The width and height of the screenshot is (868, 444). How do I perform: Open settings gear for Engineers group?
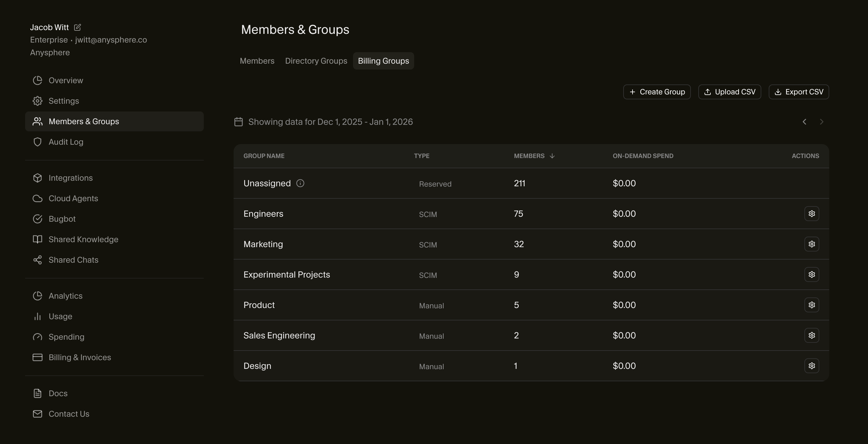(x=812, y=214)
